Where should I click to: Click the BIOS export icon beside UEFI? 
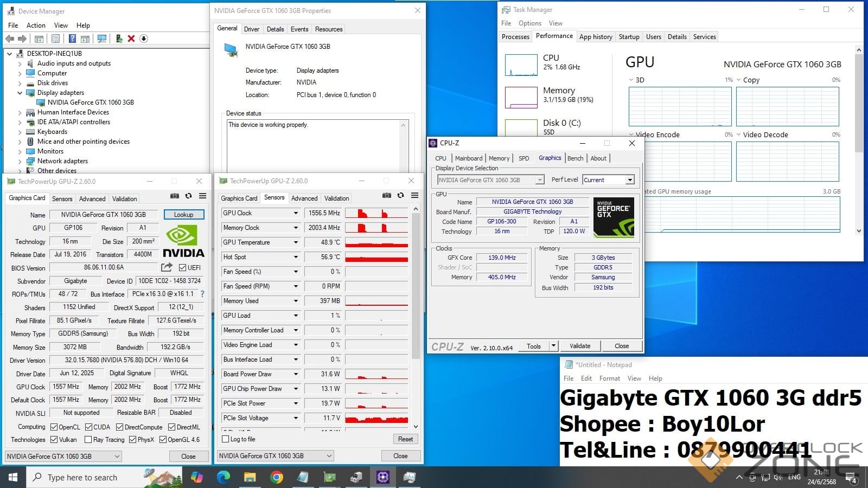pos(167,267)
